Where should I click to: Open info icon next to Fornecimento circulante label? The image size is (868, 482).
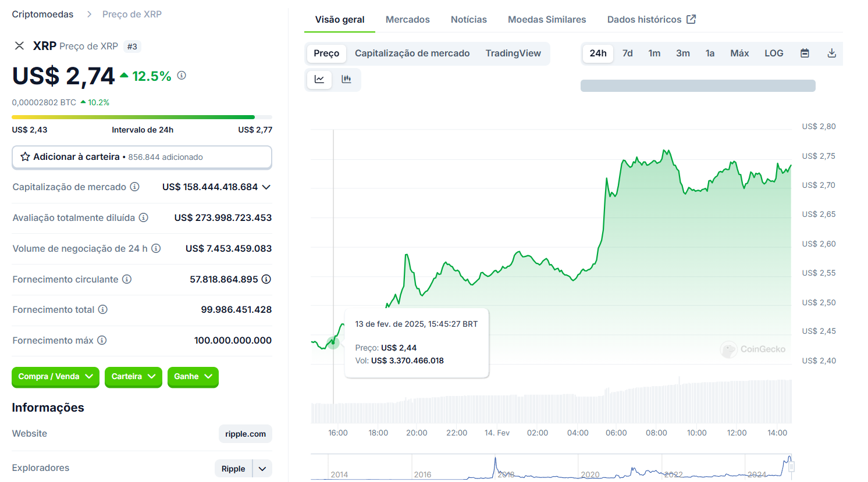(127, 279)
